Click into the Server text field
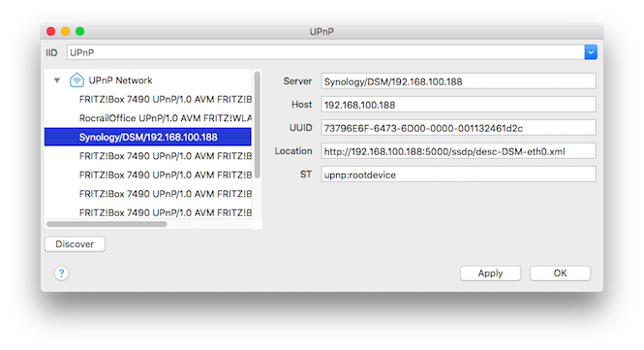Viewport: 644px width, 350px height. click(458, 81)
